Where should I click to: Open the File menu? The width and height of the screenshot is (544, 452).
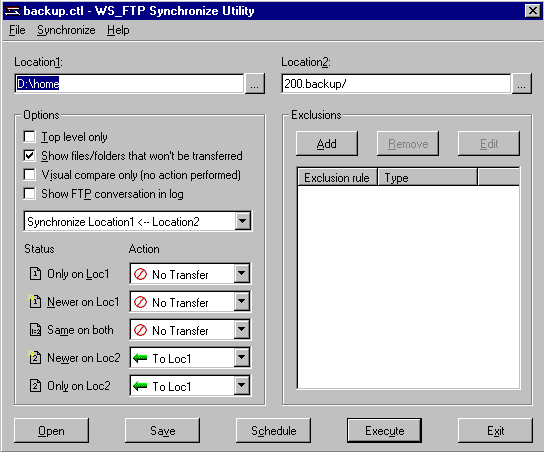point(17,30)
